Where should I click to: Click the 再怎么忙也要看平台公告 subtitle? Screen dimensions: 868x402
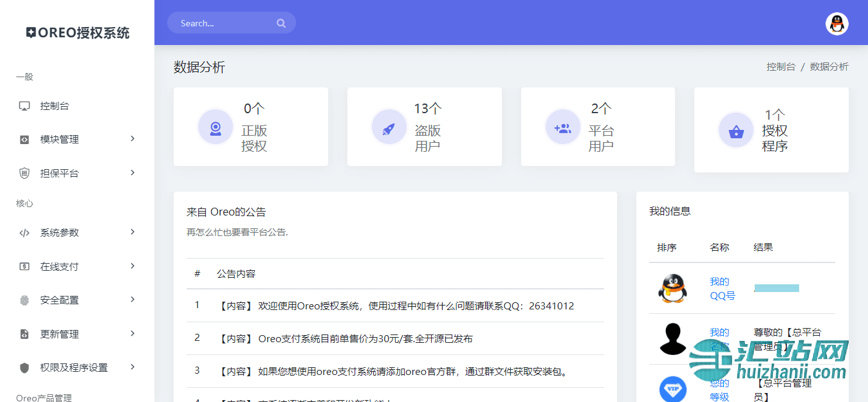tap(237, 232)
